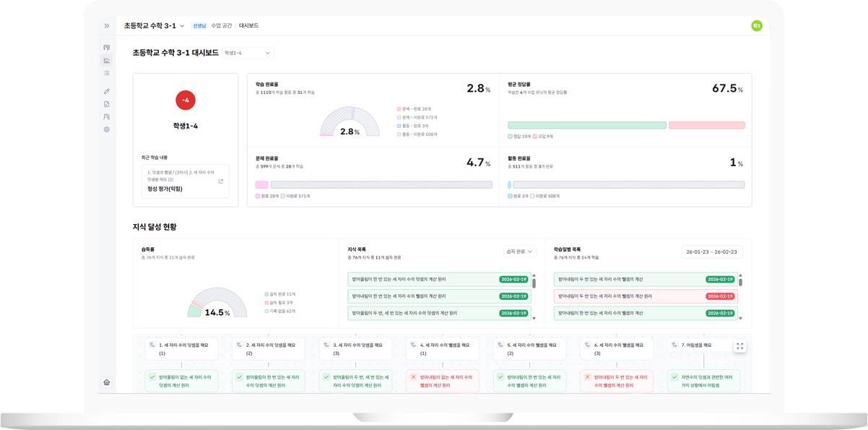Viewport: 868px width, 430px height.
Task: Open external link icon on 형성 평가(익힘) card
Action: [221, 181]
